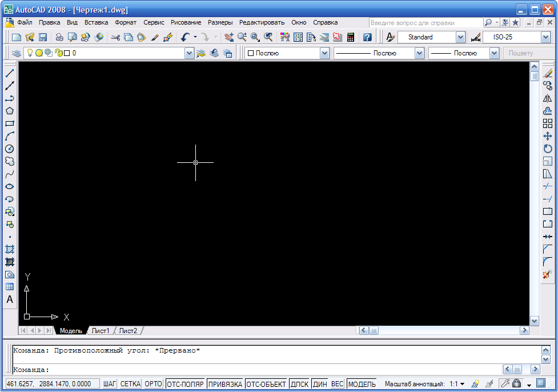558x392 pixels.
Task: Select the Rotate modify tool
Action: [x=548, y=149]
